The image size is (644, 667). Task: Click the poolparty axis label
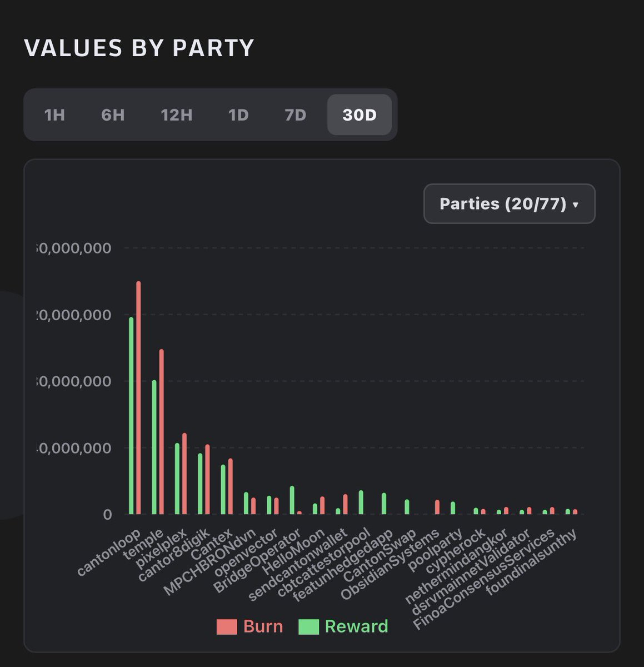pos(435,550)
